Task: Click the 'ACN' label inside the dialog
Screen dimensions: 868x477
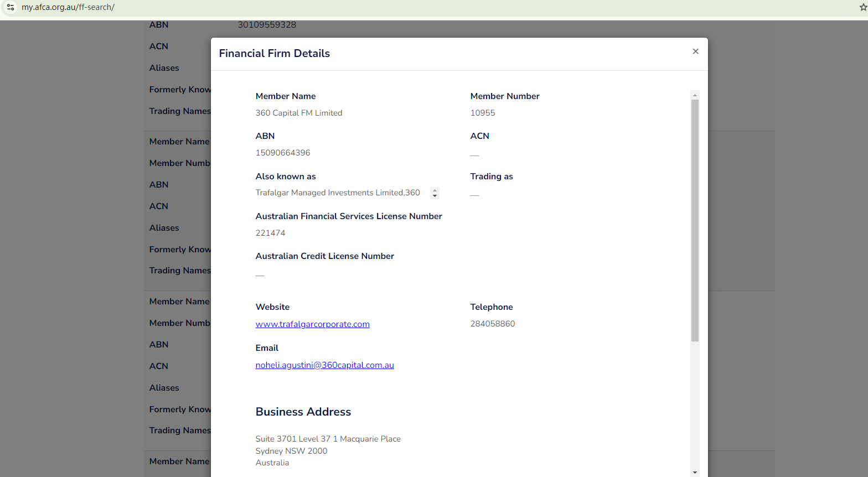Action: click(480, 136)
